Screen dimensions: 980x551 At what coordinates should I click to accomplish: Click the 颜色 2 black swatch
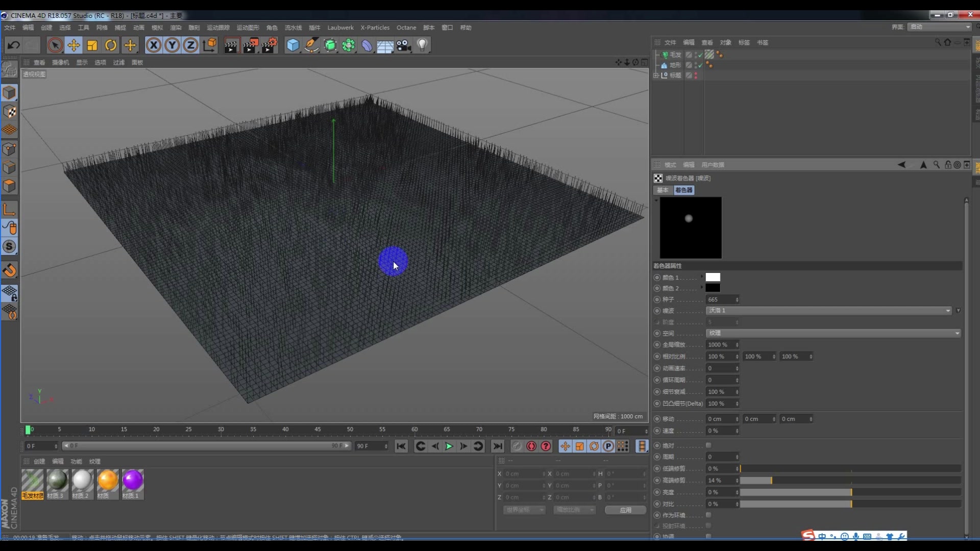coord(713,288)
